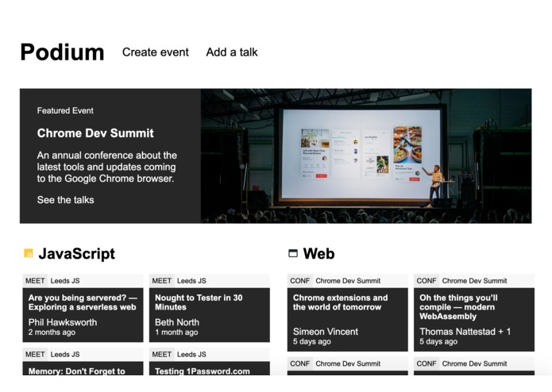This screenshot has width=552, height=392.
Task: Click MEET tag above 'Nought to Tester'
Action: click(x=161, y=281)
